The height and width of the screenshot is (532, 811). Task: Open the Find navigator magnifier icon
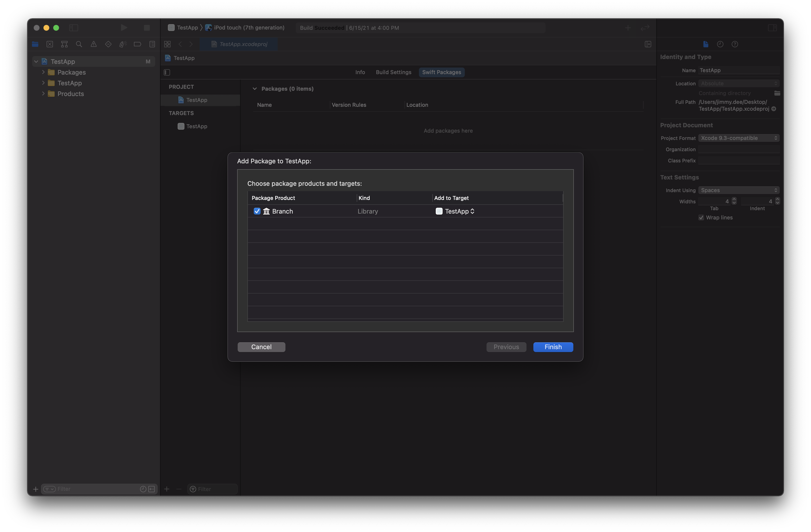pyautogui.click(x=79, y=44)
